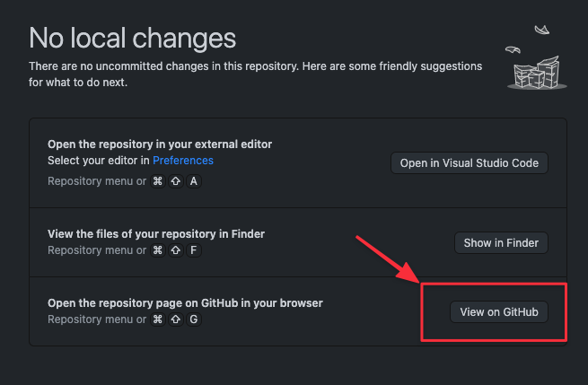Click the topmost paper plane in illustration
588x385 pixels.
point(542,30)
